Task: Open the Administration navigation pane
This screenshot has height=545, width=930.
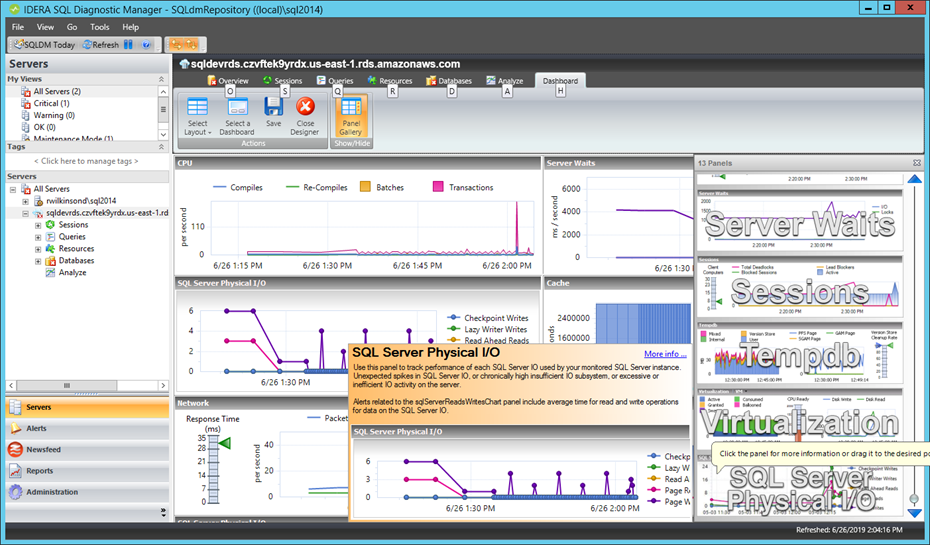Action: pyautogui.click(x=88, y=492)
